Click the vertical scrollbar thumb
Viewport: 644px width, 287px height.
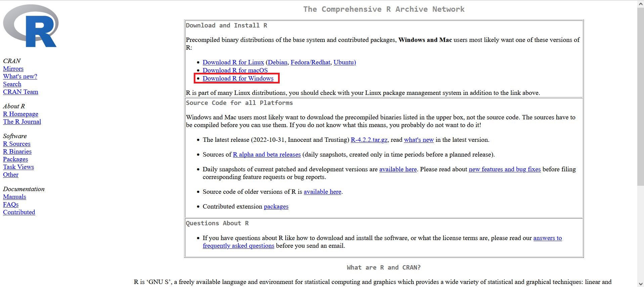641,96
